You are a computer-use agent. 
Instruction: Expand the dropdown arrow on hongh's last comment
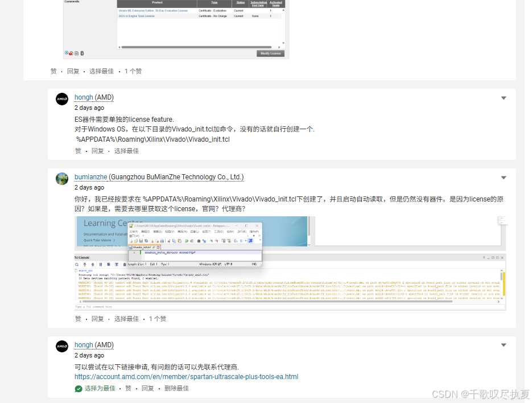pos(504,346)
